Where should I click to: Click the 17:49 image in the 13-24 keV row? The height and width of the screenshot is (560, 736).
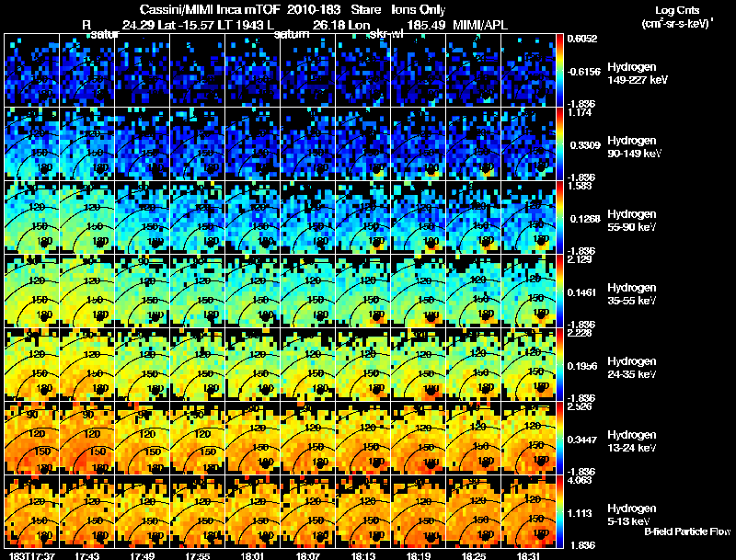pos(143,438)
